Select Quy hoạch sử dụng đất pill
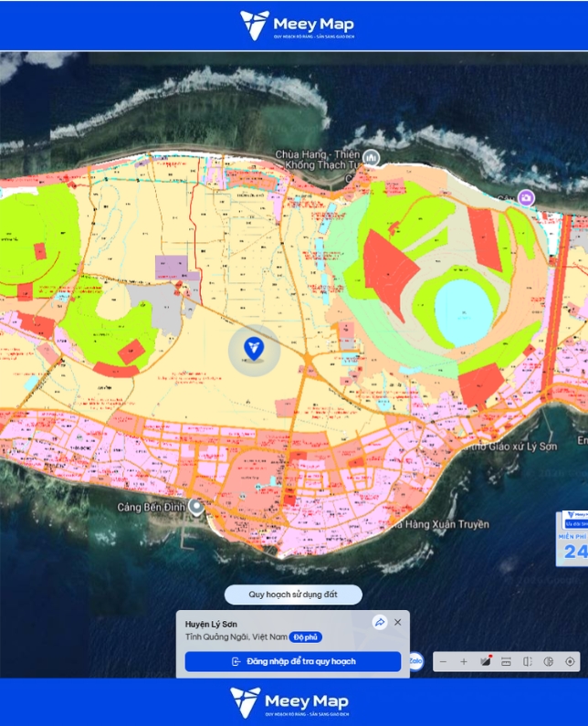 [x=293, y=594]
